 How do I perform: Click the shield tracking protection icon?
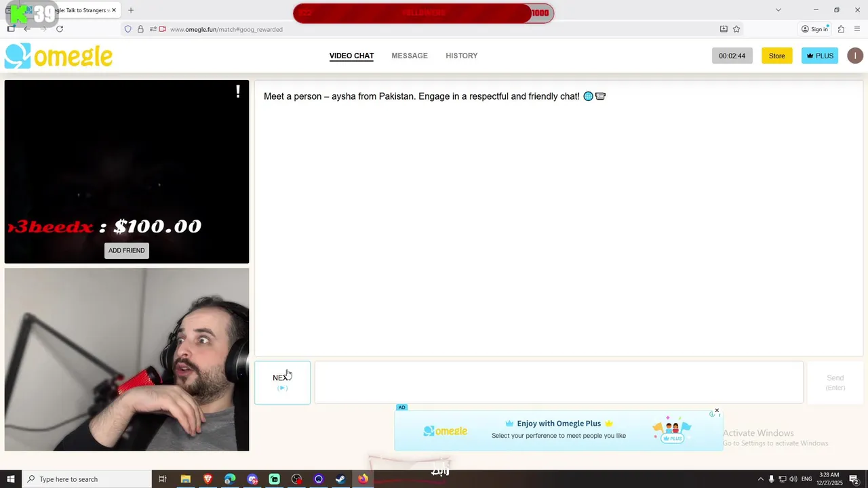click(x=127, y=29)
